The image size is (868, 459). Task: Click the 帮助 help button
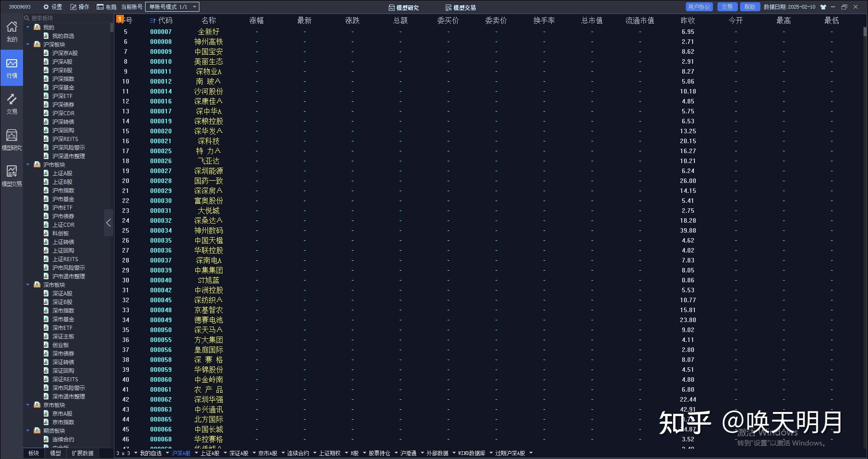750,7
